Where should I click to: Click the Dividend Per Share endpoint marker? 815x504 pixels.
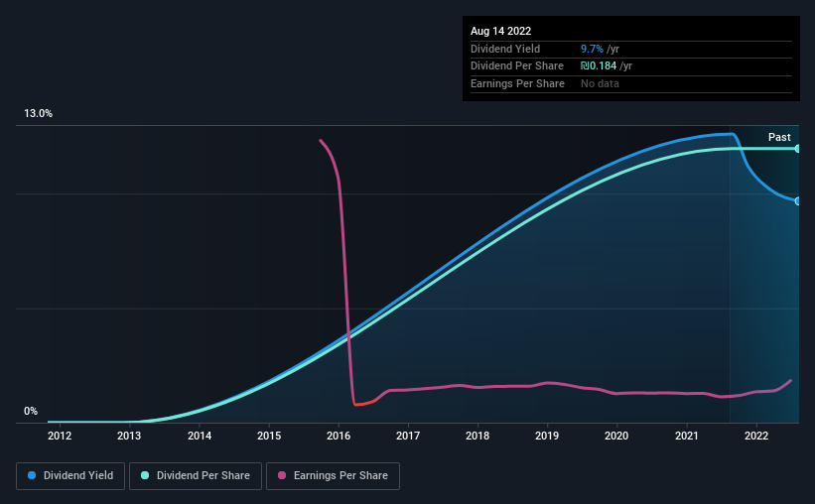click(797, 149)
